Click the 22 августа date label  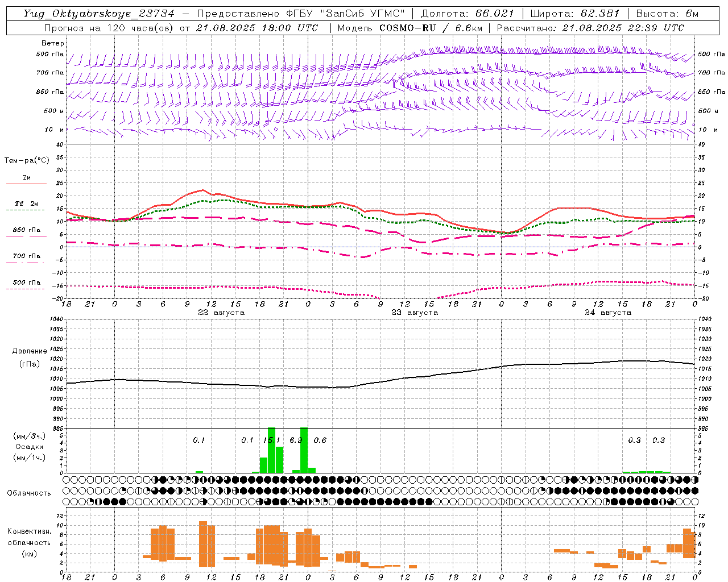(x=221, y=313)
